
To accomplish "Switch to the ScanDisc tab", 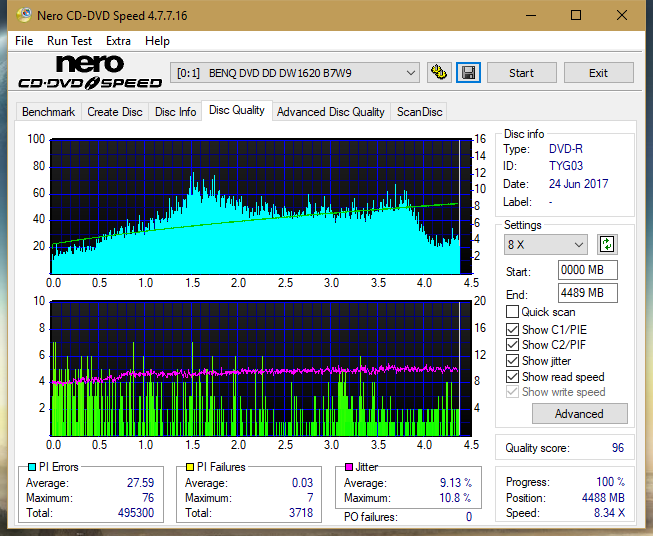I will click(419, 112).
